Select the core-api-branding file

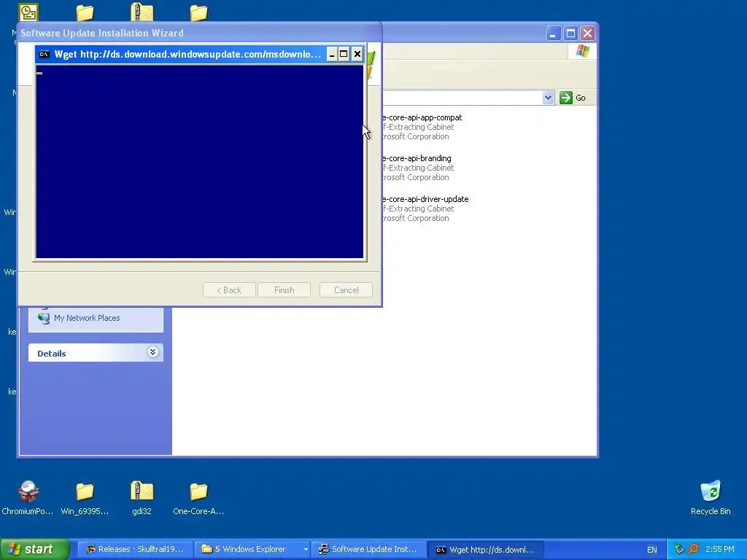(417, 158)
